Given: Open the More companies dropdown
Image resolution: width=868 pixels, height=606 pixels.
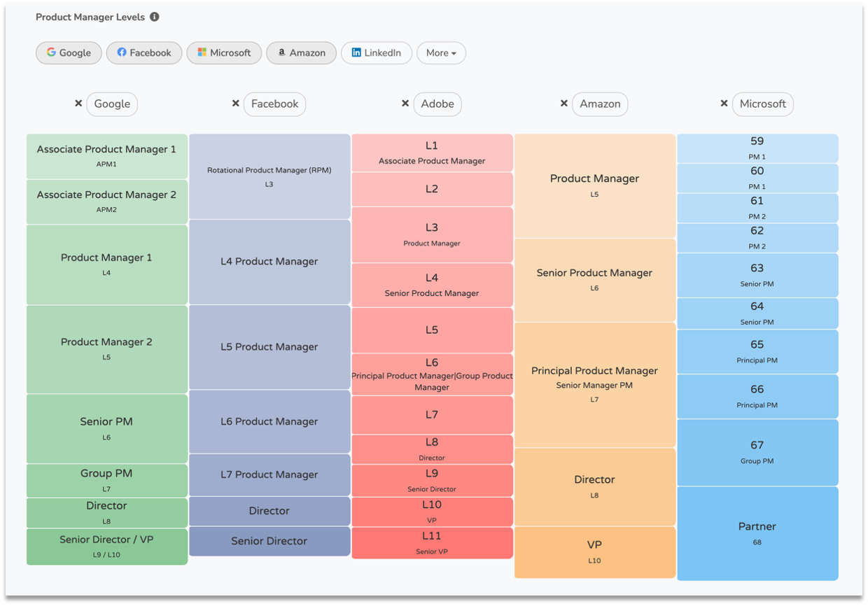Looking at the screenshot, I should 441,52.
